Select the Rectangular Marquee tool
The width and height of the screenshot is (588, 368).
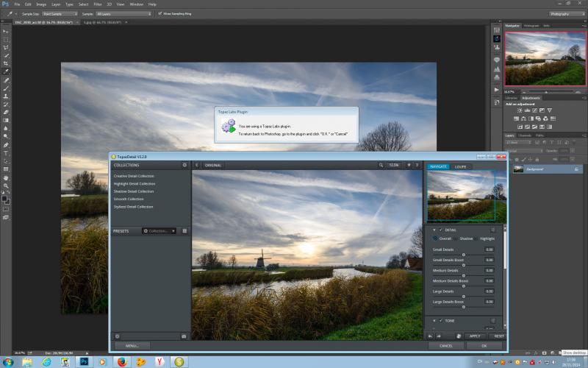pyautogui.click(x=6, y=40)
